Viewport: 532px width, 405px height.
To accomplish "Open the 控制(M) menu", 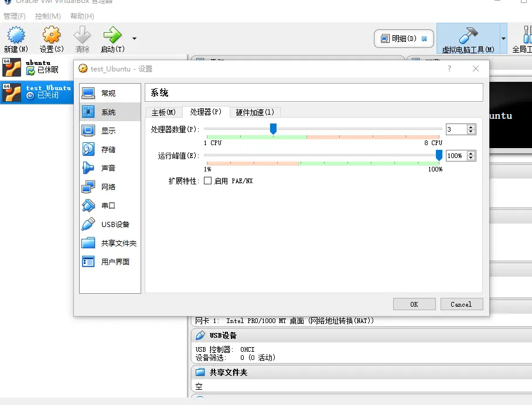I will [x=48, y=16].
